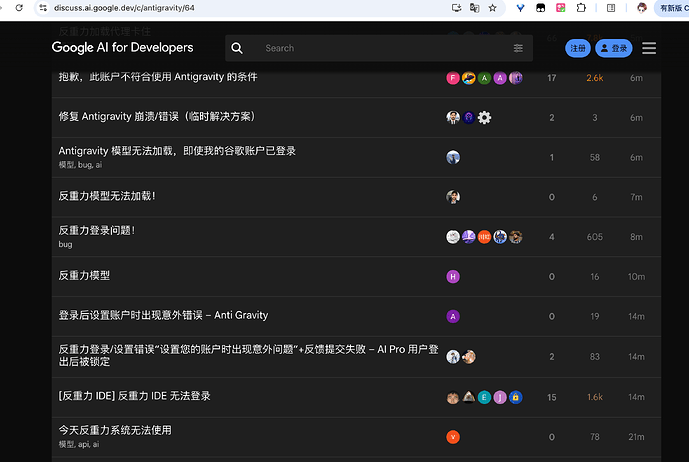
Task: Open the Google AI for Developers home link
Action: point(122,47)
